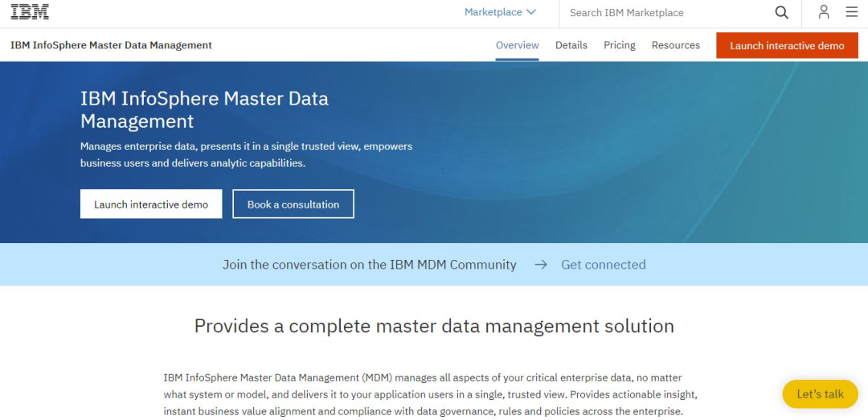Click heading 'Provides a complete master data management solution'

tap(434, 326)
